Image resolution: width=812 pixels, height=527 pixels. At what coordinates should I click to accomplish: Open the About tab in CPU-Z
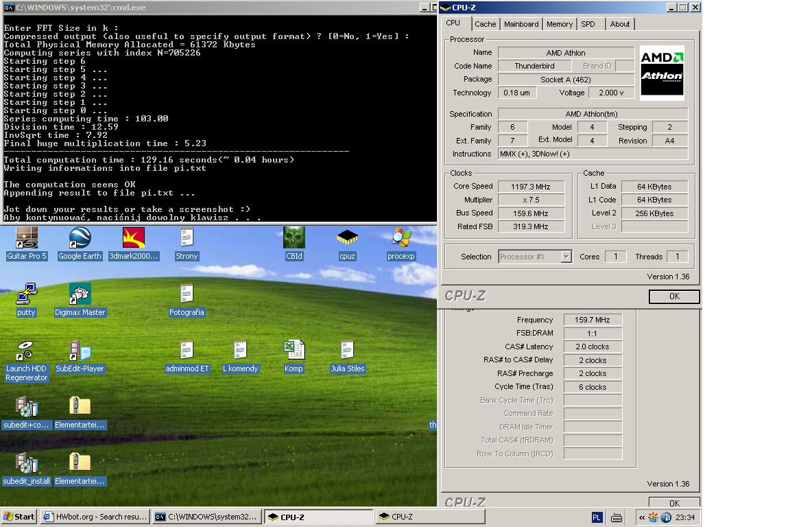pos(620,24)
